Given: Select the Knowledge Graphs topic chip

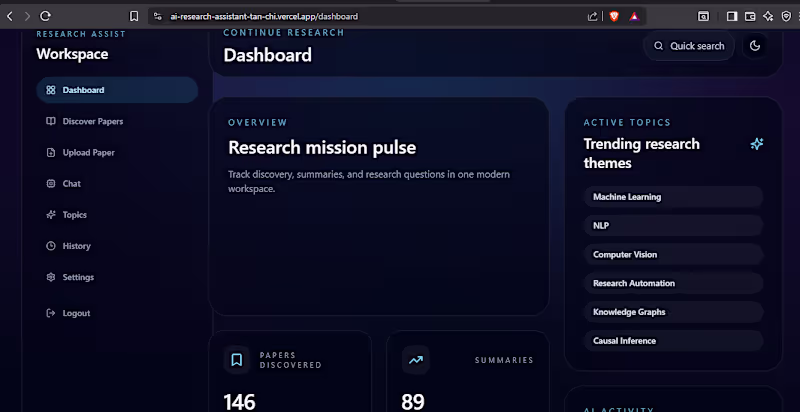Looking at the screenshot, I should coord(673,312).
